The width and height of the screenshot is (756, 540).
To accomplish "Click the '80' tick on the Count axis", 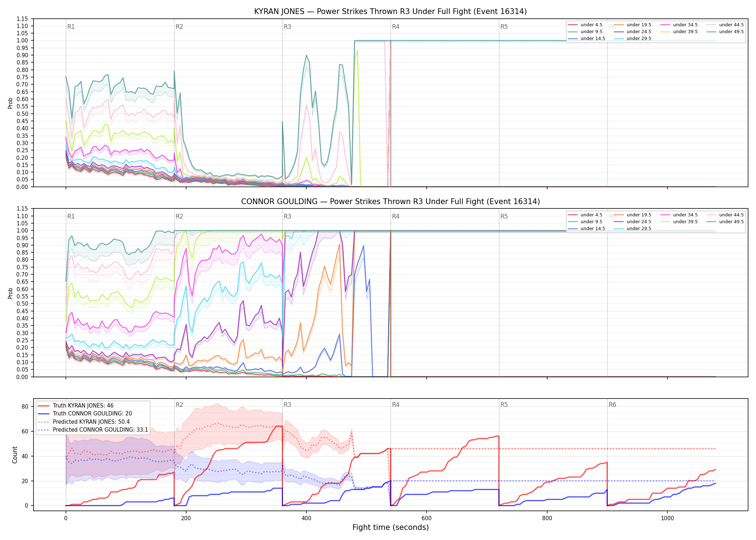I will [25, 406].
